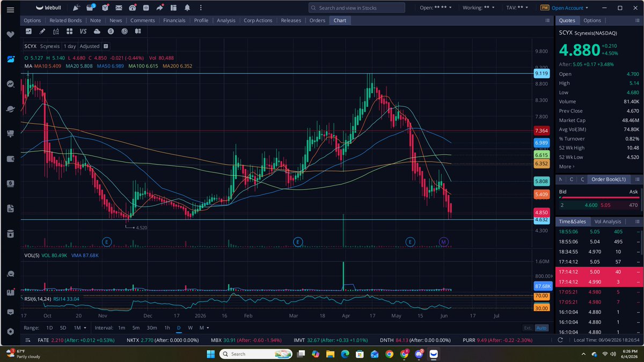The height and width of the screenshot is (362, 644).
Task: Click the SCYX symbol label on the chart
Action: 31,46
